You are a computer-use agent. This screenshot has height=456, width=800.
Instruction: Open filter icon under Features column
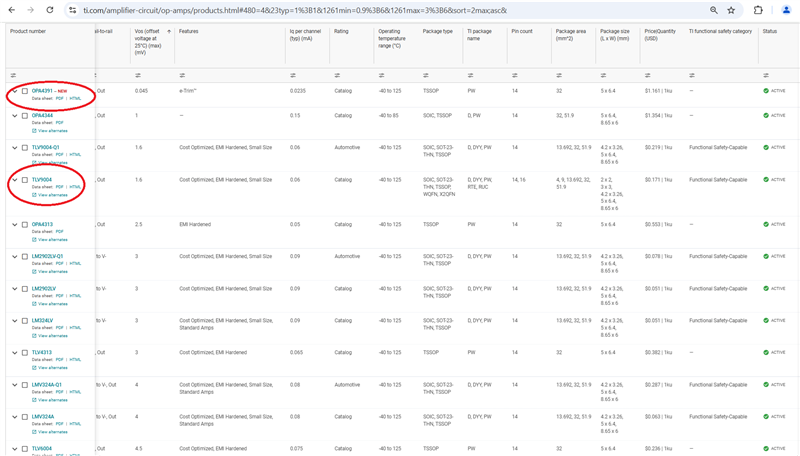(x=182, y=75)
